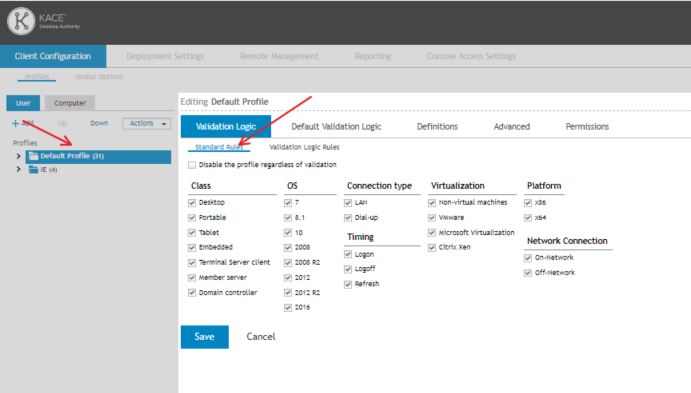Open the Reporting tab

pos(372,56)
